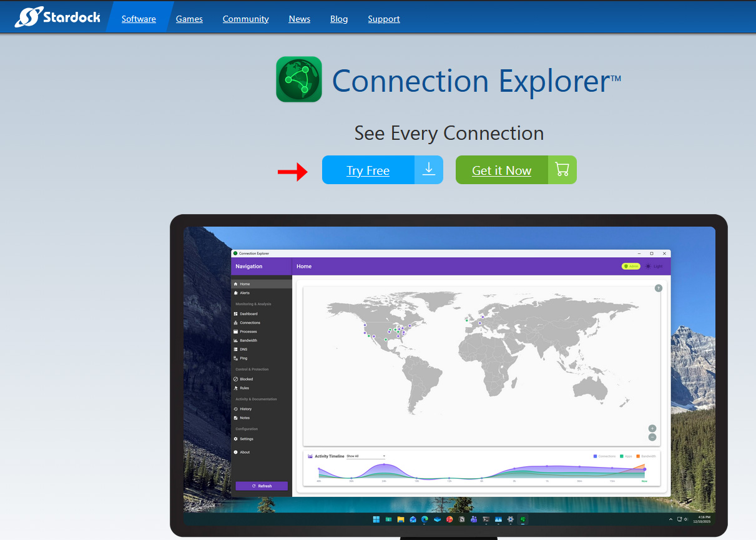This screenshot has height=540, width=756.
Task: Click the Windows Start icon in the taskbar
Action: 376,519
